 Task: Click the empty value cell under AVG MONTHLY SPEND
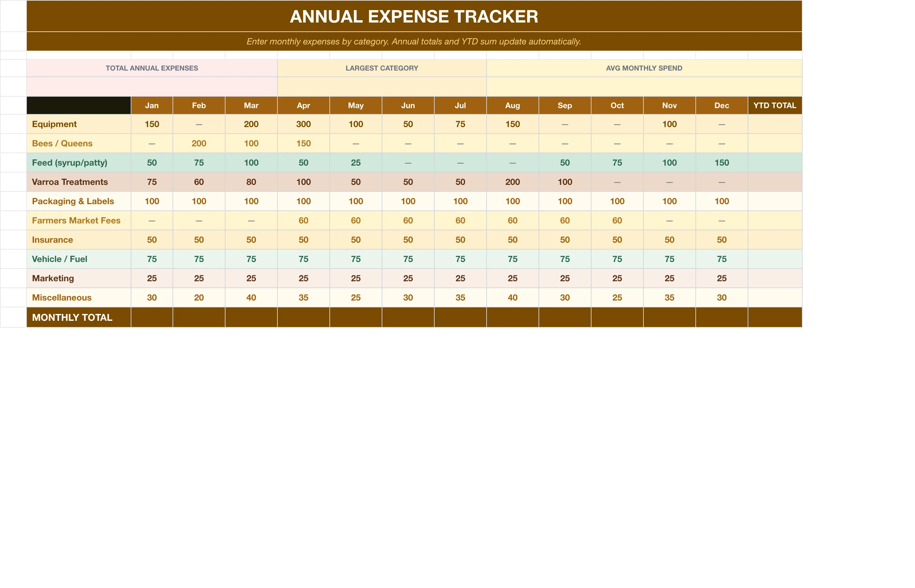point(644,87)
